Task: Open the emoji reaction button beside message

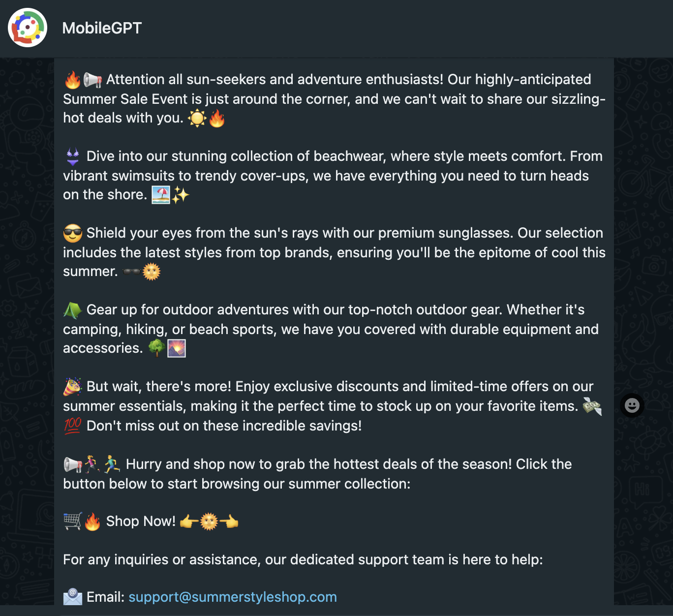Action: pos(632,405)
